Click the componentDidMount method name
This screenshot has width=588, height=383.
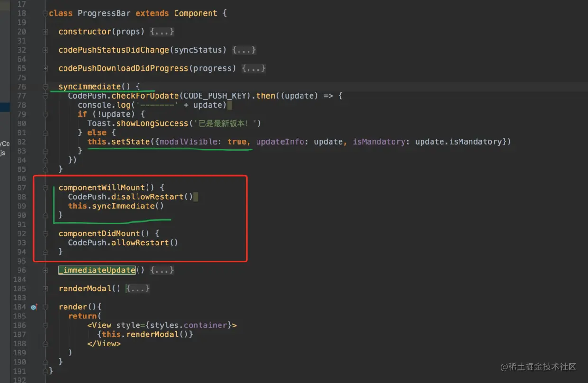(x=99, y=234)
